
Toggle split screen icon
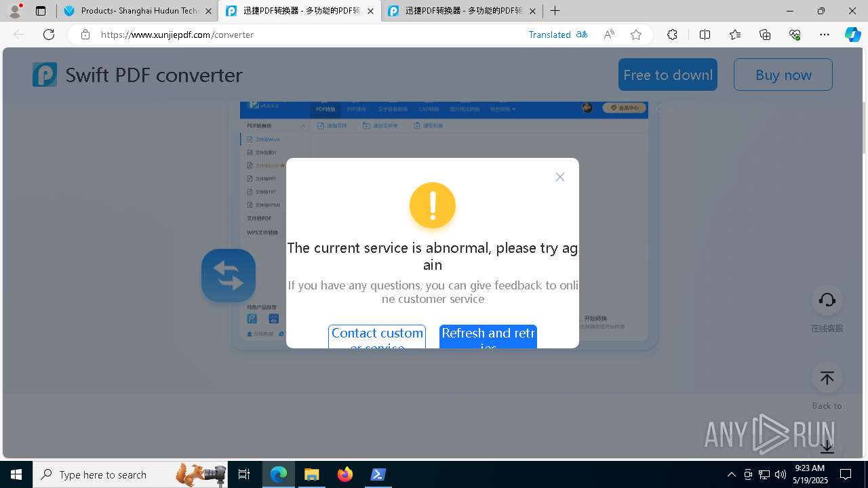coord(705,35)
